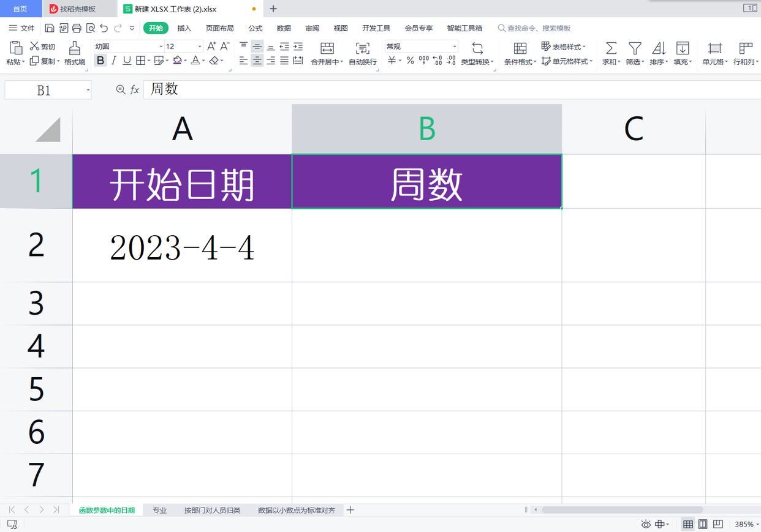The image size is (761, 532).
Task: Switch to the 专业 sheet tab
Action: click(x=159, y=510)
